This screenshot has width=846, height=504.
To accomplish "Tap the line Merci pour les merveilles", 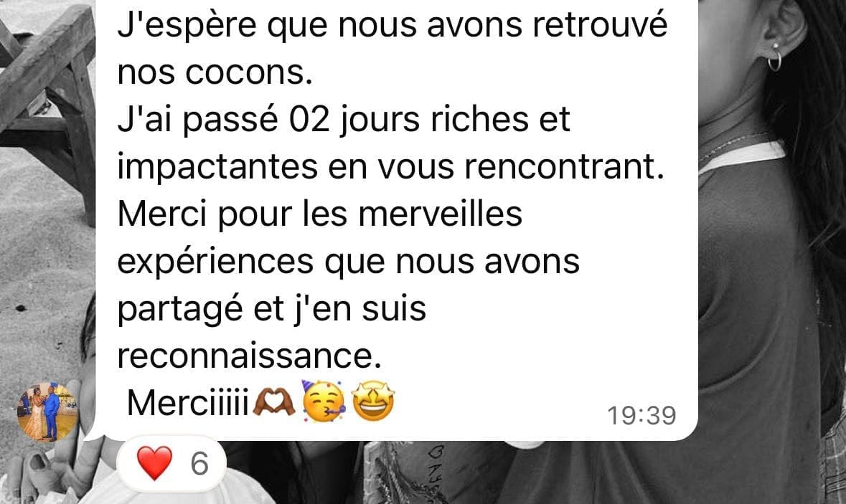I will (x=320, y=214).
